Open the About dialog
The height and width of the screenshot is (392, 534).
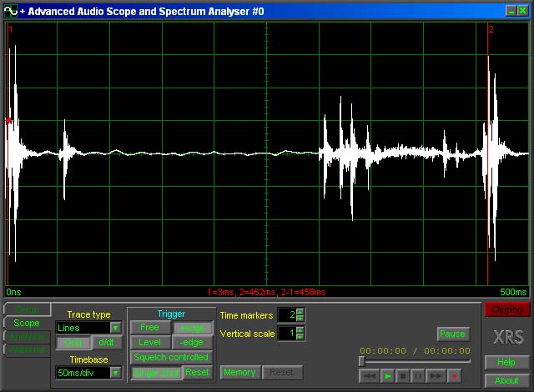pos(506,380)
